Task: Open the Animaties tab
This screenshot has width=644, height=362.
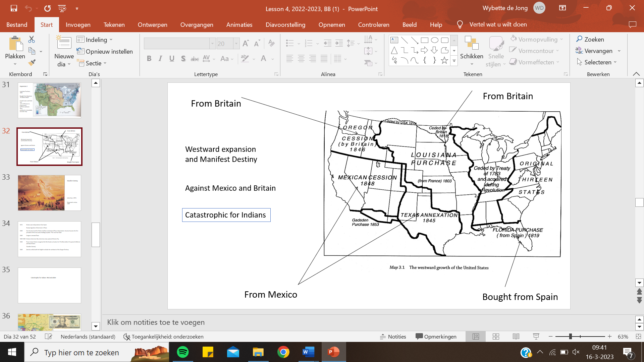Action: [x=239, y=24]
